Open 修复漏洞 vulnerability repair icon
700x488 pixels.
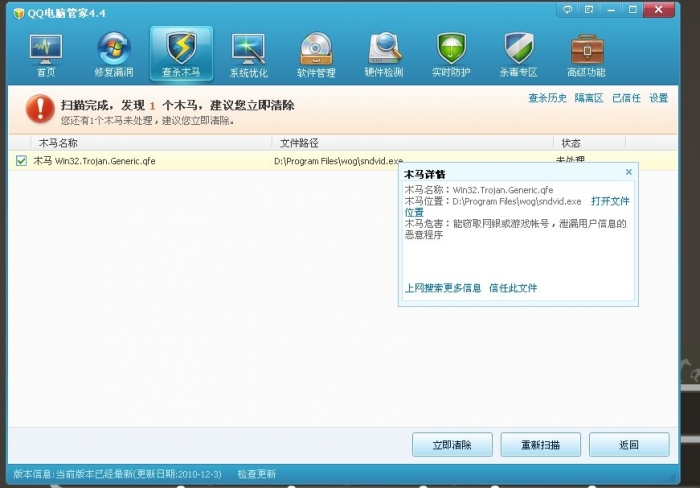click(x=114, y=54)
